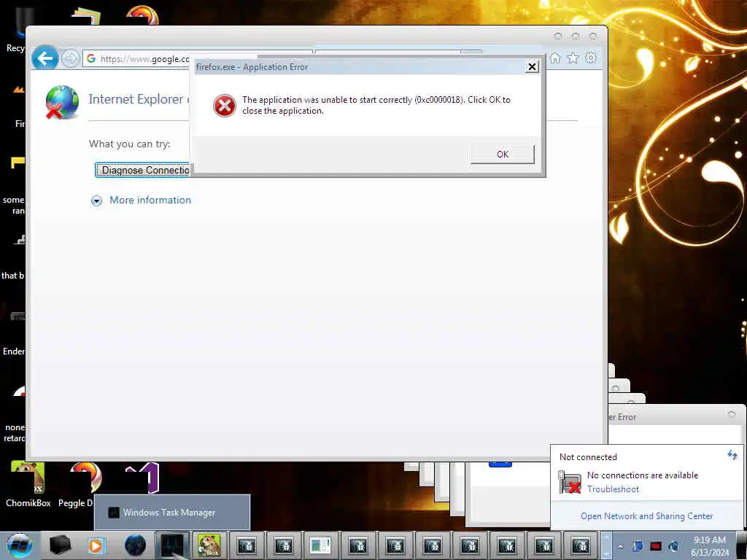Click the Action Center flag tray icon
Viewport: 747px width, 560px height.
tap(638, 546)
